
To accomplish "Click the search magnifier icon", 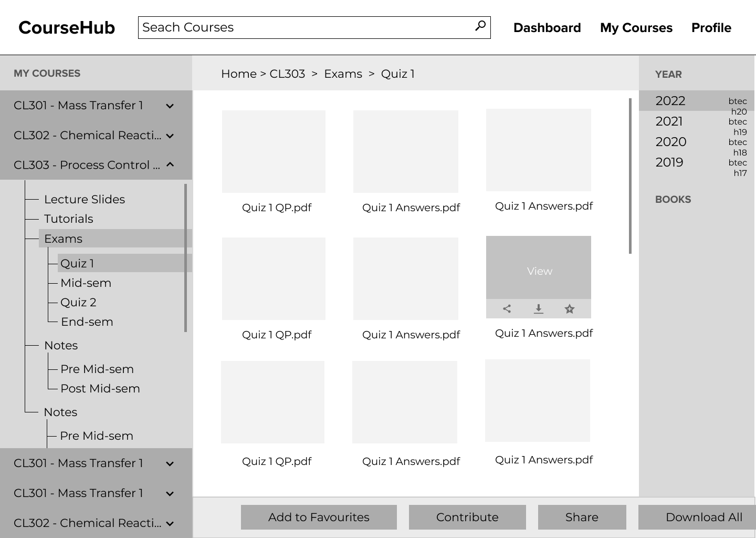I will click(x=480, y=26).
